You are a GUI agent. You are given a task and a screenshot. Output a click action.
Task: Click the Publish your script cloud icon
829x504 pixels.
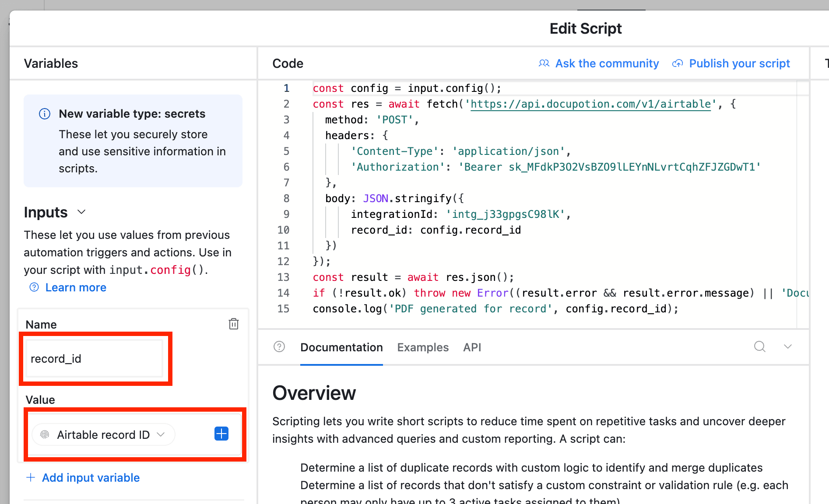point(678,63)
